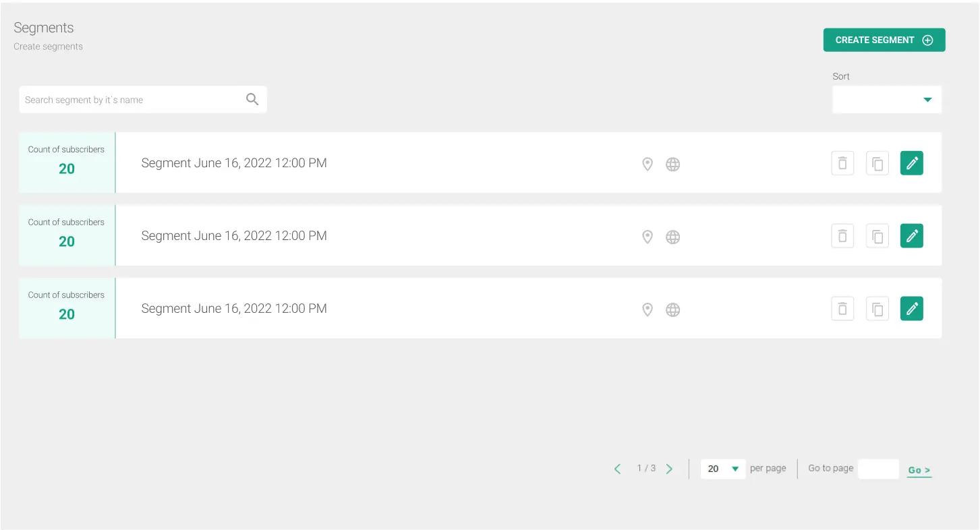Click the globe icon in second segment
This screenshot has height=530, width=980.
[673, 237]
